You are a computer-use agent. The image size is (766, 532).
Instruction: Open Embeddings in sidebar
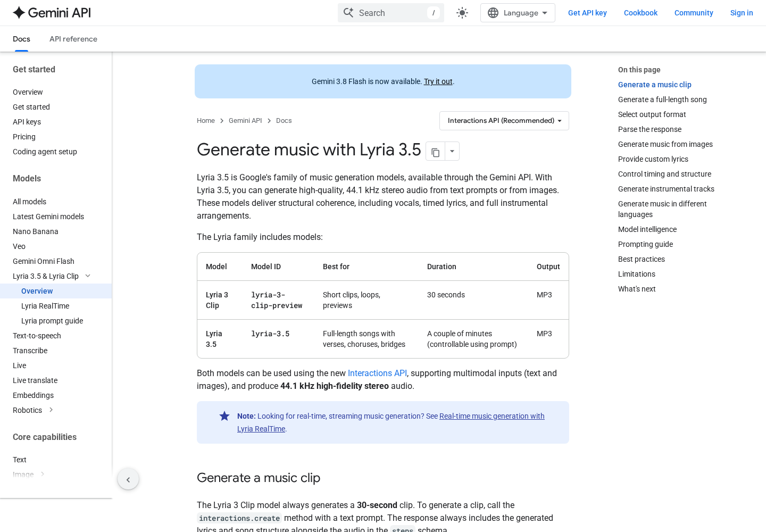tap(33, 395)
